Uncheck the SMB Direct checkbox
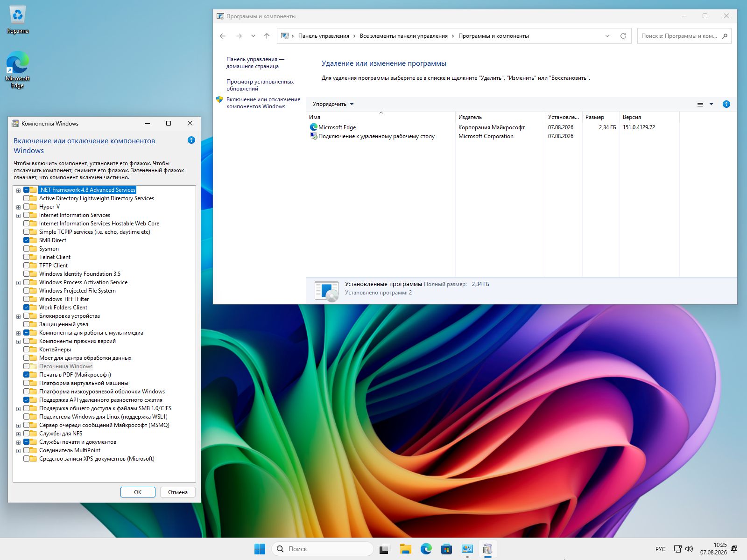Screen dimensions: 747x560 coord(27,240)
